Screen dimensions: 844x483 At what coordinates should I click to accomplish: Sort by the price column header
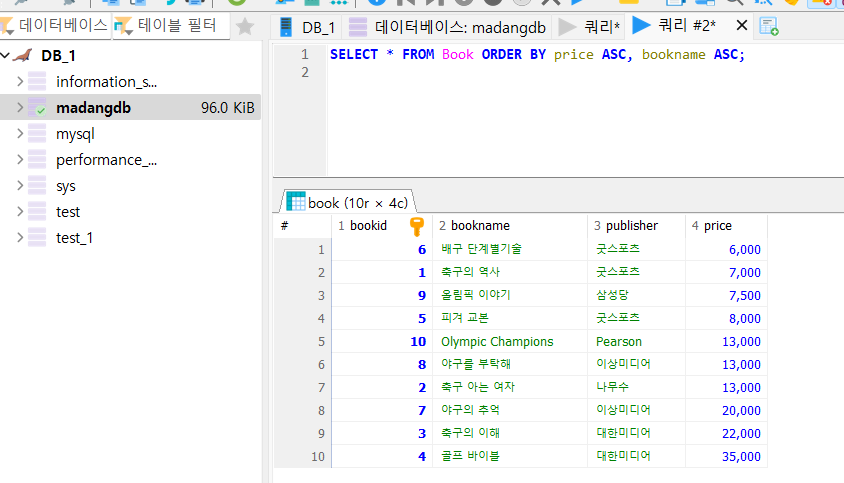tap(726, 226)
